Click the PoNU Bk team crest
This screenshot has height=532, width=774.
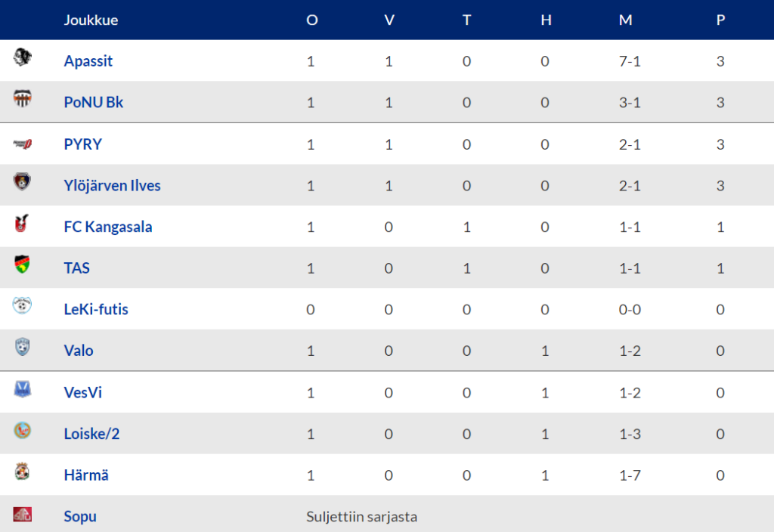tap(22, 99)
